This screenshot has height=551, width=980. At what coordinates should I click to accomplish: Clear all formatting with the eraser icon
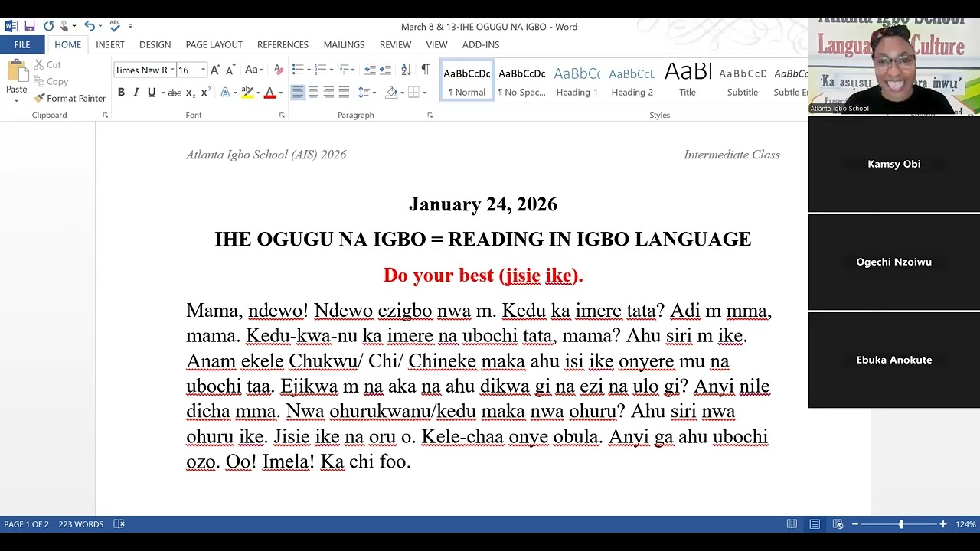(x=279, y=70)
